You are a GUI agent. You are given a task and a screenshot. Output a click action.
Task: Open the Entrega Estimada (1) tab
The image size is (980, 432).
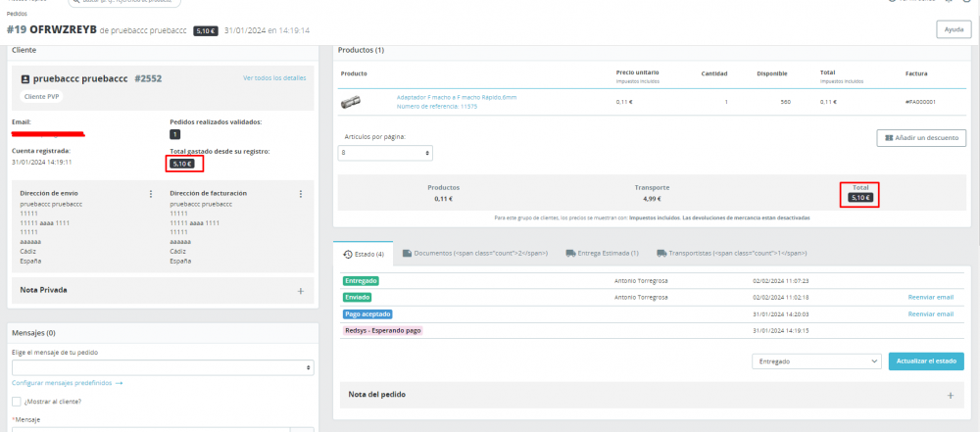[x=602, y=253]
